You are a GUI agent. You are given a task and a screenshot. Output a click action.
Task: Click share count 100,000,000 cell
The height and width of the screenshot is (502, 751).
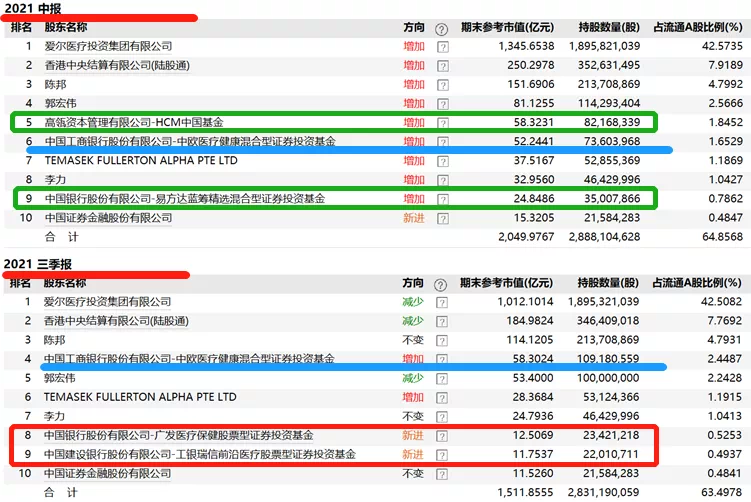click(x=607, y=378)
